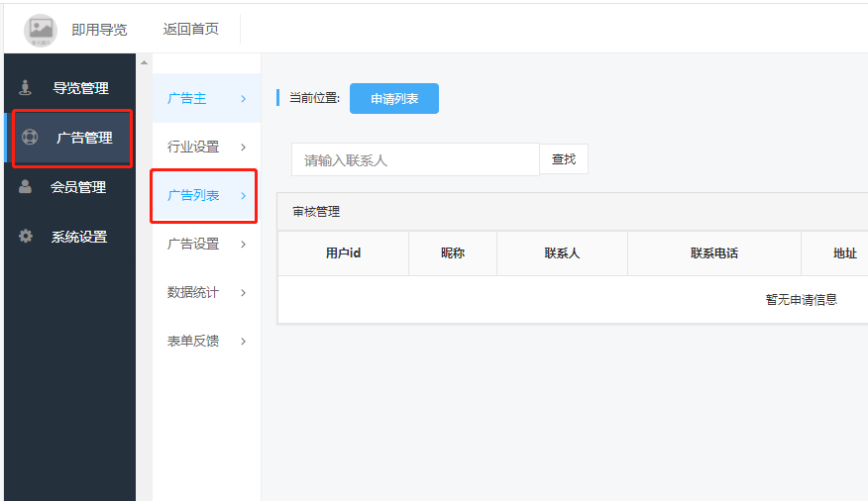Click the logo image placeholder in header
Image resolution: width=868 pixels, height=501 pixels.
pos(41,30)
